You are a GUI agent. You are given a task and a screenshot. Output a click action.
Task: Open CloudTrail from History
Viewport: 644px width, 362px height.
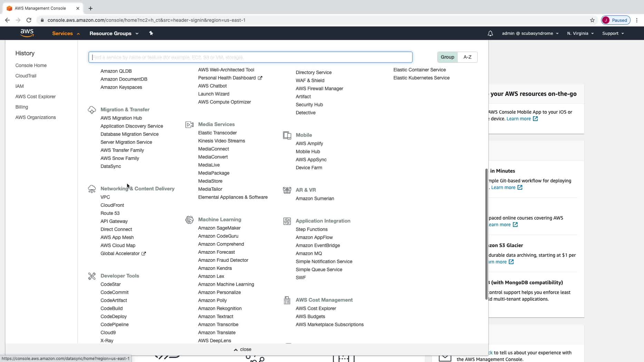(x=26, y=76)
